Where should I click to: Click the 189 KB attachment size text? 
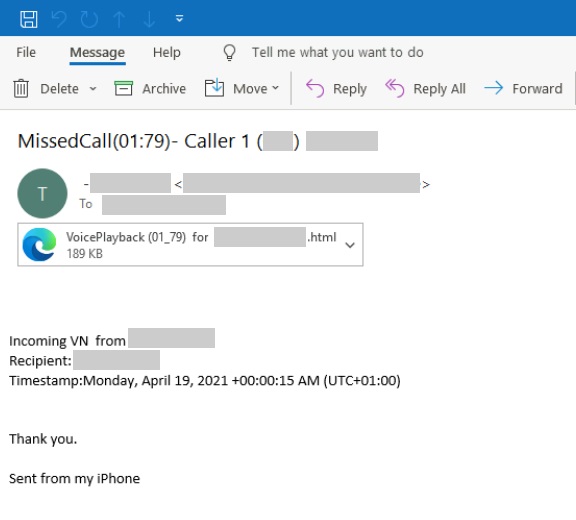point(84,254)
